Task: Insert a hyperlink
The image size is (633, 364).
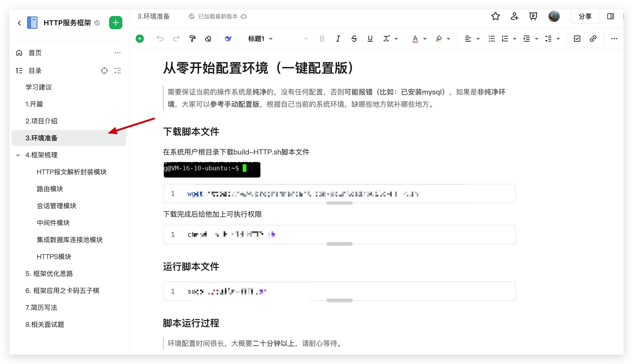Action: [x=593, y=39]
